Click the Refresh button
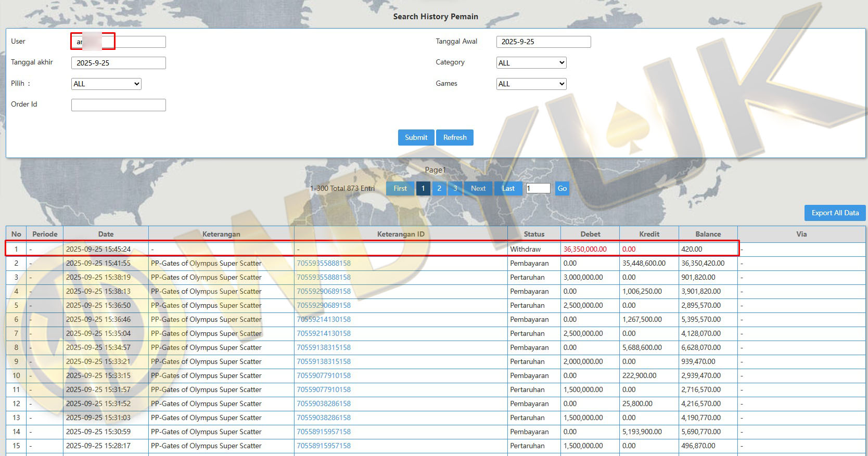The image size is (868, 456). coord(455,137)
